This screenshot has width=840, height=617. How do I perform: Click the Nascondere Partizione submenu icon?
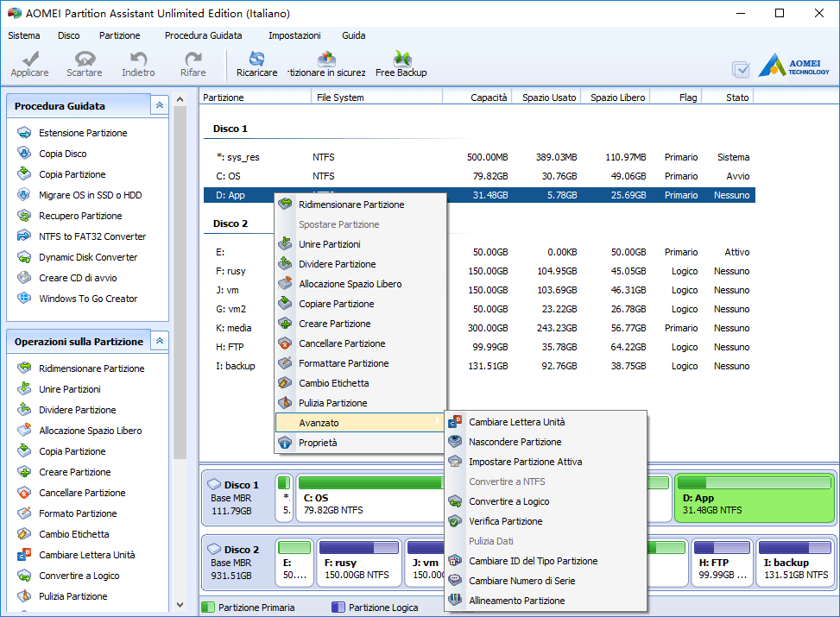455,441
